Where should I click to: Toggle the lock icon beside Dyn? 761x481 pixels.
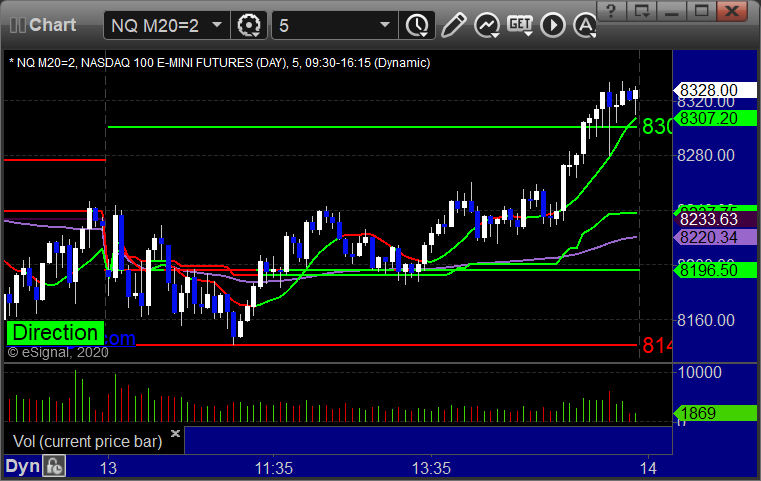(x=54, y=466)
